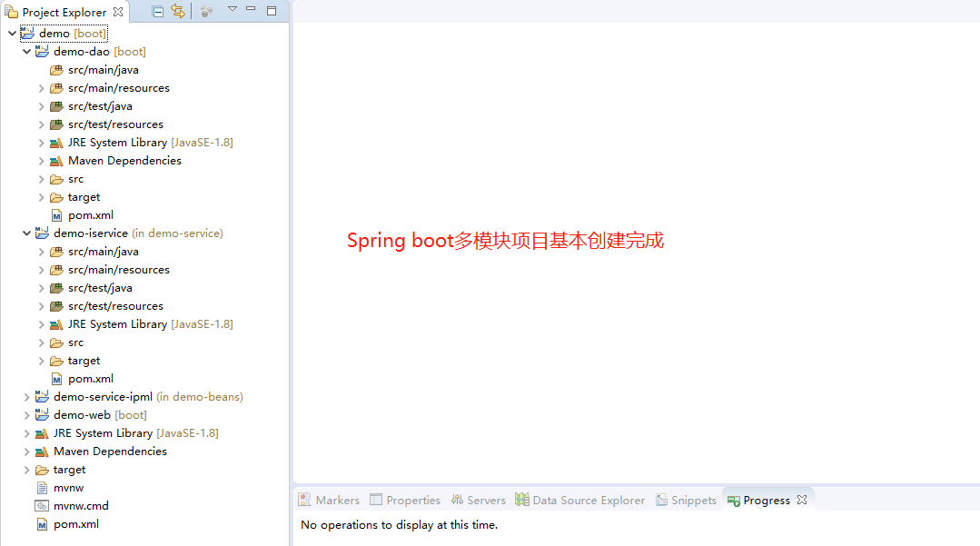Open the Data Source Explorer tab
980x546 pixels.
[580, 500]
